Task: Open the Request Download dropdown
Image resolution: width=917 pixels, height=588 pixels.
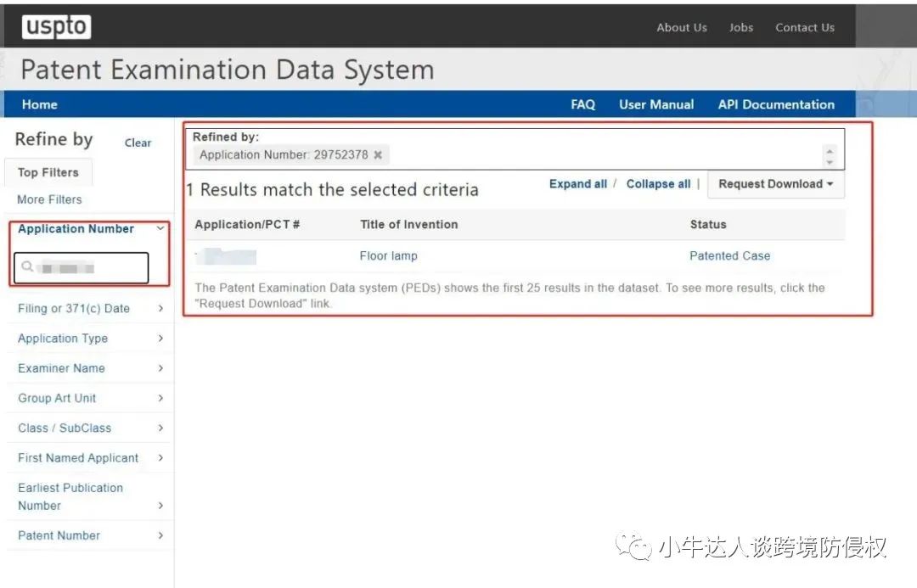Action: tap(775, 184)
